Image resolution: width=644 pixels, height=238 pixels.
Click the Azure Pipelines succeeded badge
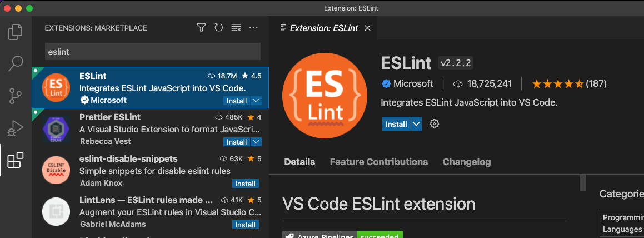coord(342,235)
